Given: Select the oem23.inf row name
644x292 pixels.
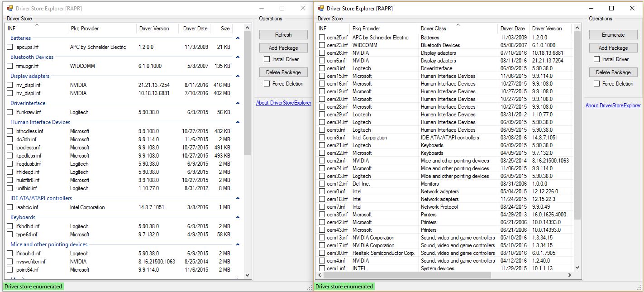Looking at the screenshot, I should point(337,45).
